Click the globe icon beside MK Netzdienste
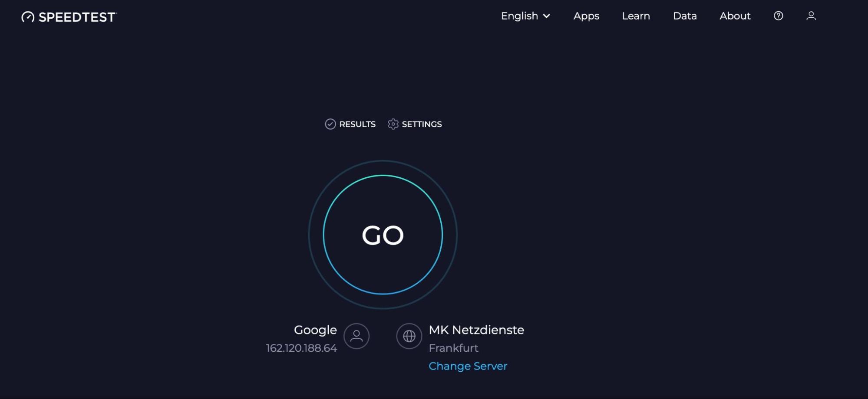This screenshot has height=399, width=868. click(409, 336)
